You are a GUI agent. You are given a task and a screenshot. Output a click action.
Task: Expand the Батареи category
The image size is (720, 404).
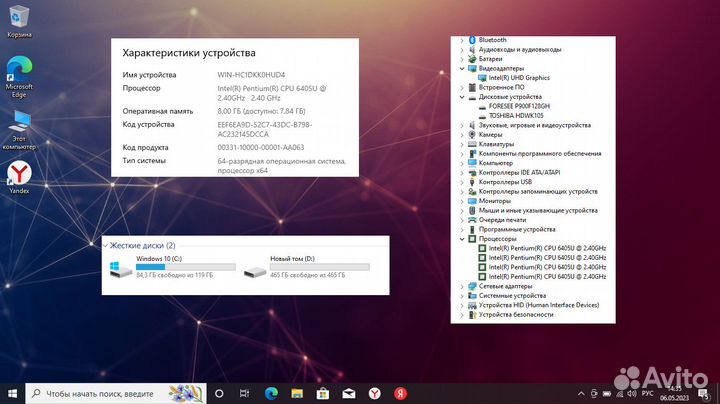[x=462, y=59]
